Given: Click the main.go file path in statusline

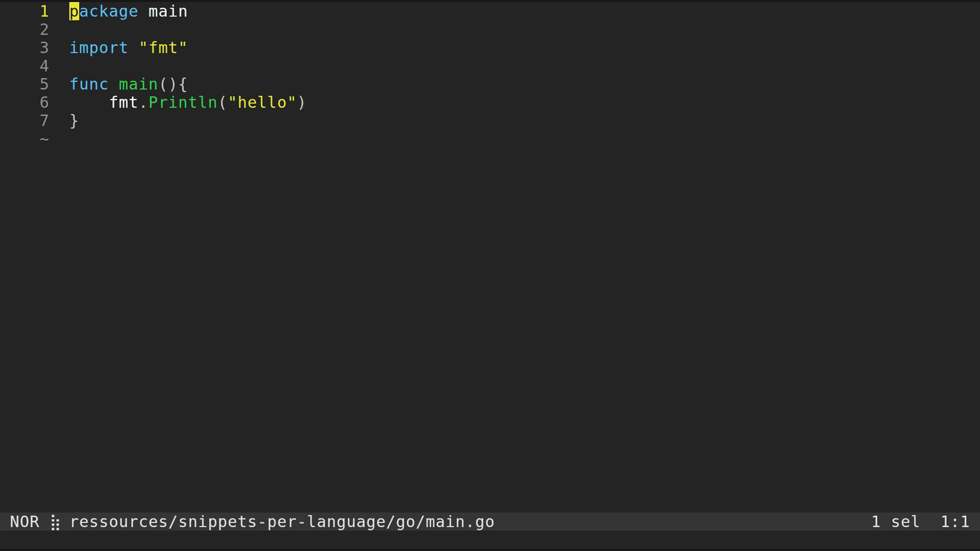Looking at the screenshot, I should click(x=282, y=522).
